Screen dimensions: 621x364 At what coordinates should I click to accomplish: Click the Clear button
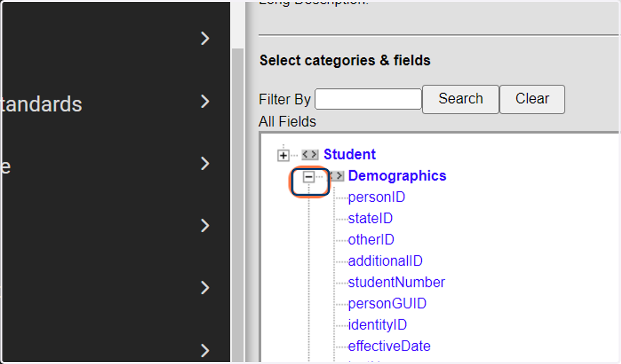(x=532, y=99)
